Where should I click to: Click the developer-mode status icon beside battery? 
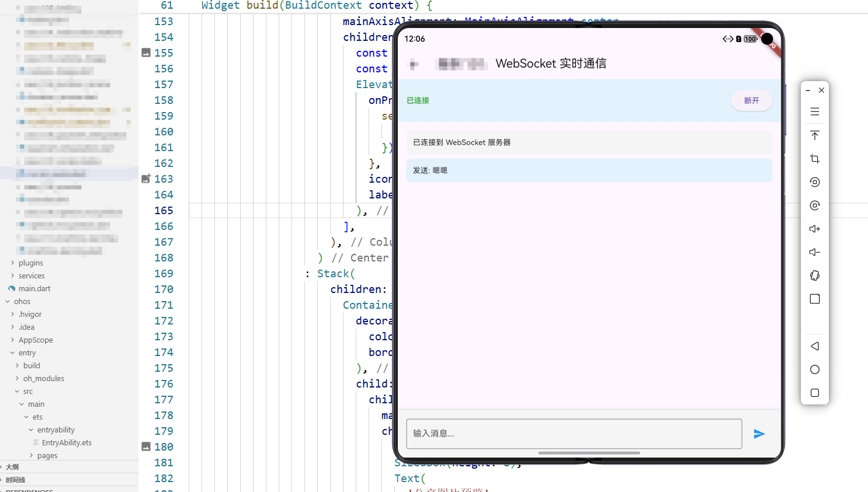[x=728, y=39]
